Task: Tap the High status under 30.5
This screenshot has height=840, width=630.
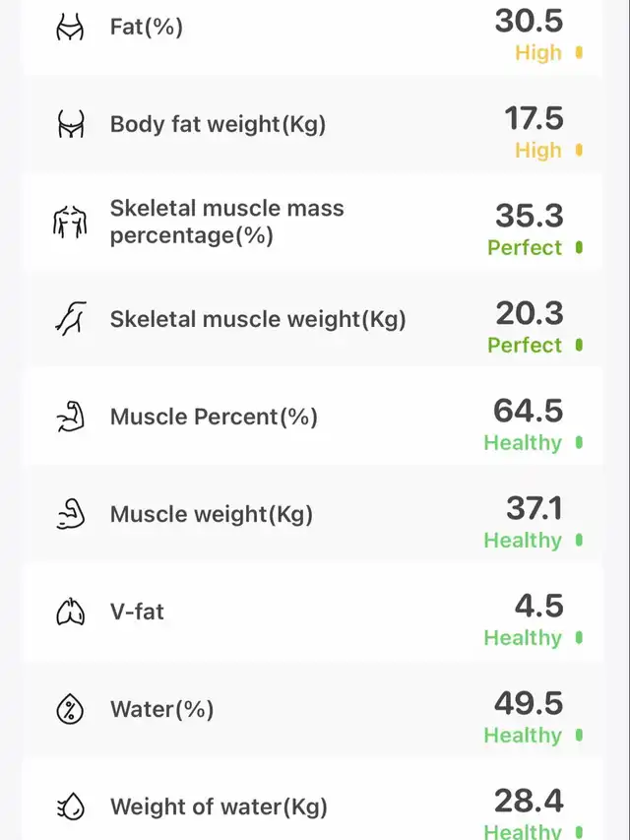Action: click(538, 53)
